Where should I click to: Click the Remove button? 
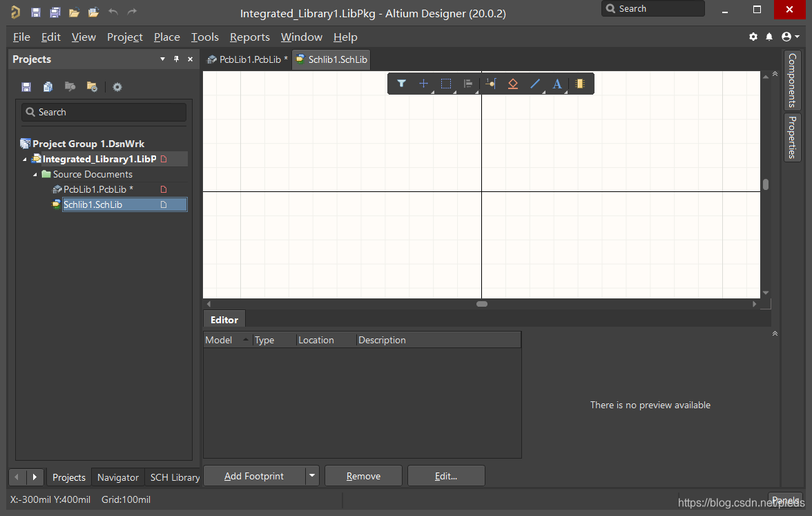[x=363, y=476]
